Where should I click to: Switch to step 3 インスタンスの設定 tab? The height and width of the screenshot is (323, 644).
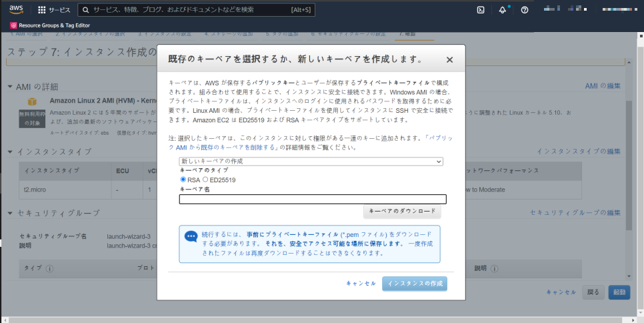point(165,33)
